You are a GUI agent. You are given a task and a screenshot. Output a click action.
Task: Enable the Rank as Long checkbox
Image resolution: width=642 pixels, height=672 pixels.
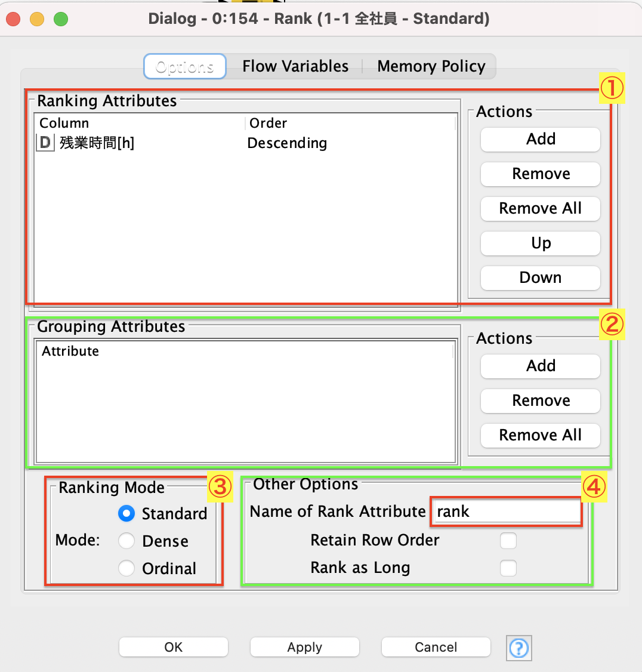point(508,568)
